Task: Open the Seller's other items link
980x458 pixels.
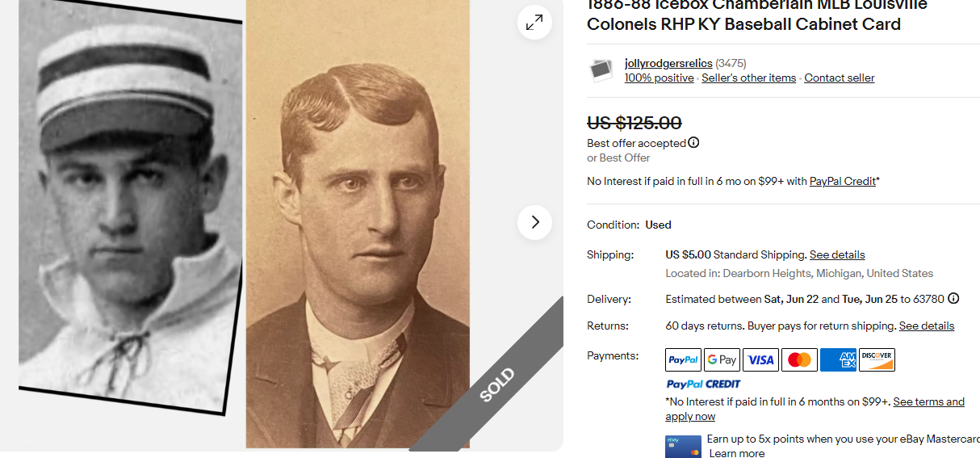Action: coord(748,78)
